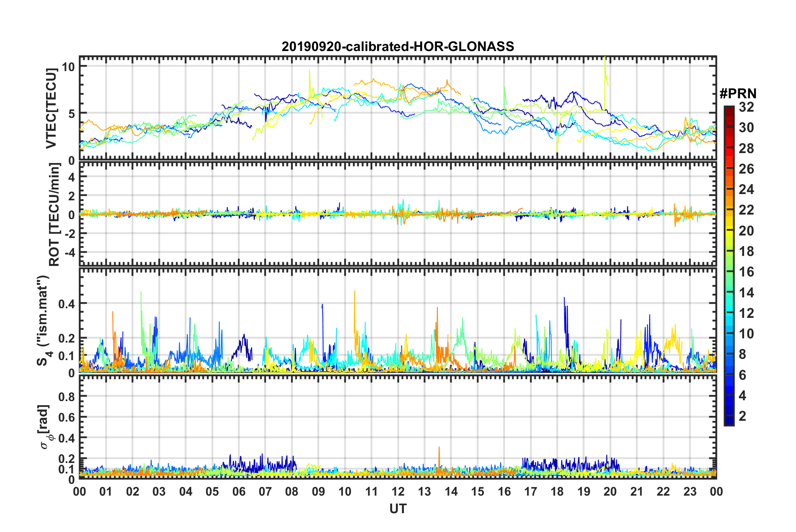Select the UT x-axis label

pyautogui.click(x=398, y=509)
